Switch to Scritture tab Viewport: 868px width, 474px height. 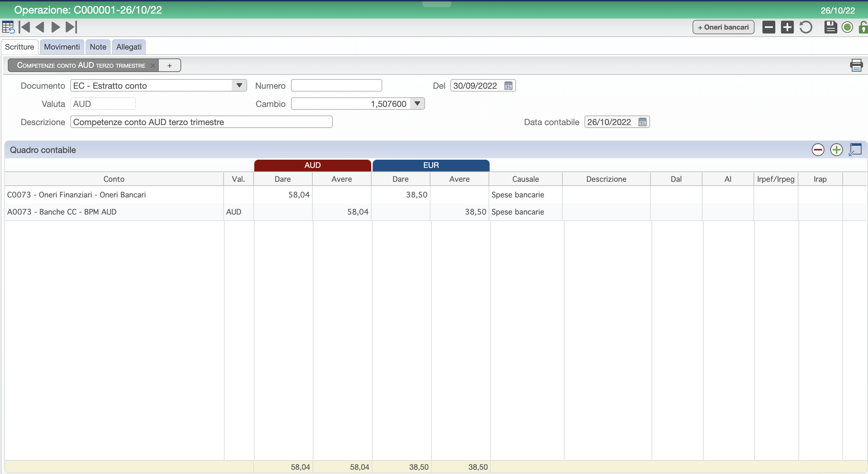point(20,47)
